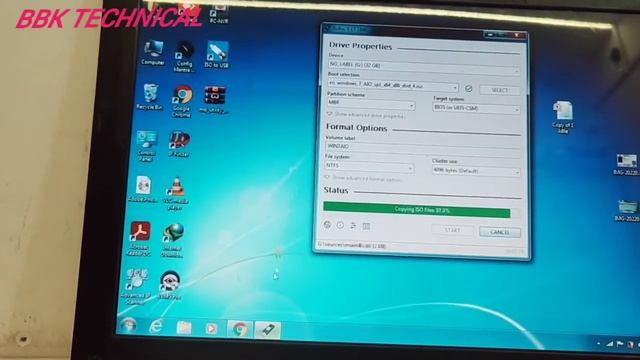Click the Volume label input field
Image resolution: width=640 pixels, height=360 pixels.
point(423,148)
